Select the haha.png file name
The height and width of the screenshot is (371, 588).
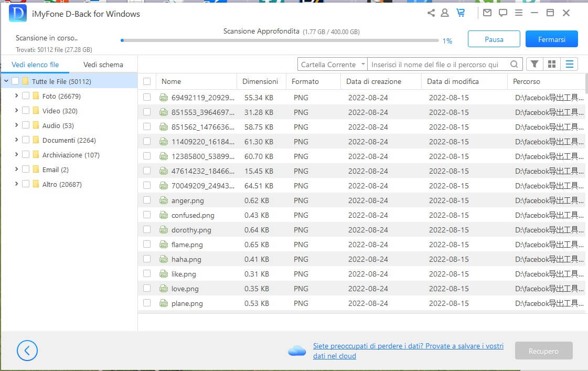[186, 260]
